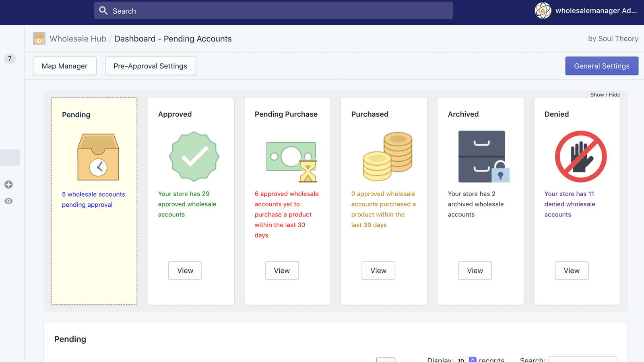Click the Denied prohibited-hand icon
This screenshot has width=644, height=362.
[580, 157]
